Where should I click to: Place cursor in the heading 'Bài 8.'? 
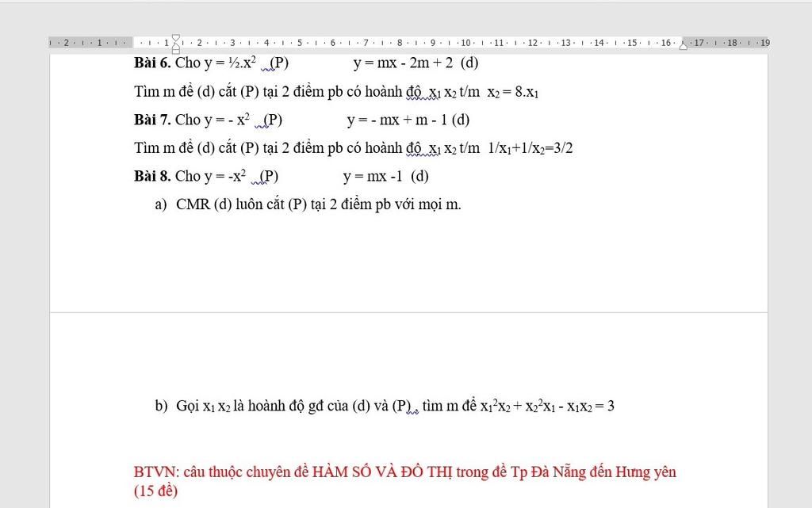point(152,177)
